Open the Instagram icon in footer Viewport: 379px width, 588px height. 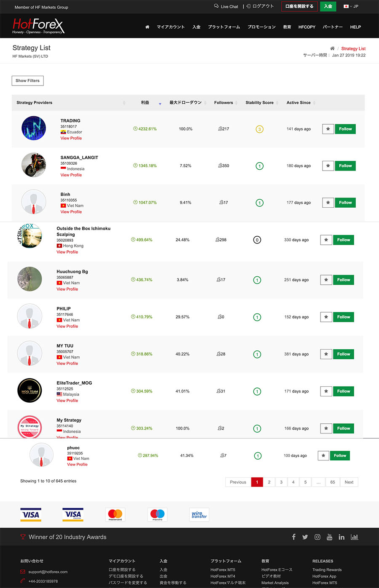pyautogui.click(x=318, y=537)
